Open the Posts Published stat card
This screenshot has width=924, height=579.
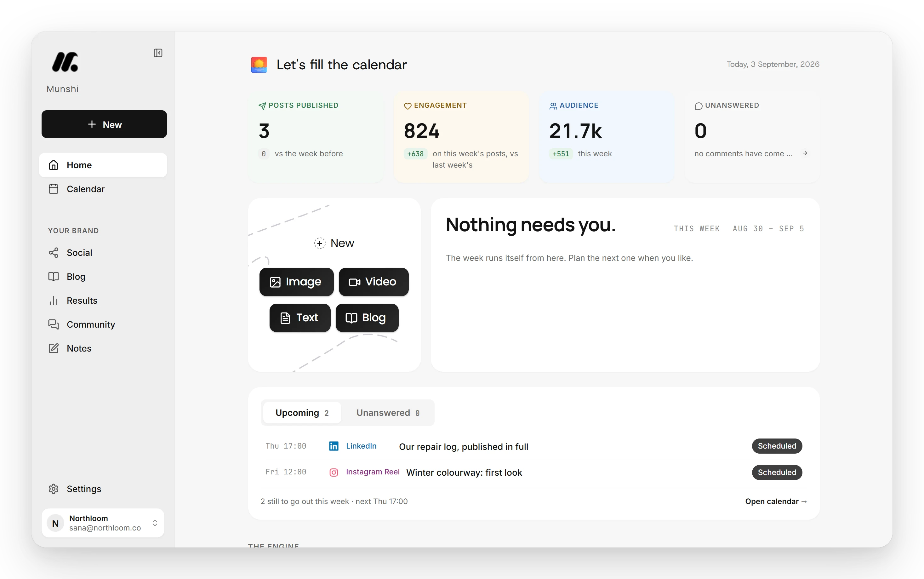click(x=316, y=137)
